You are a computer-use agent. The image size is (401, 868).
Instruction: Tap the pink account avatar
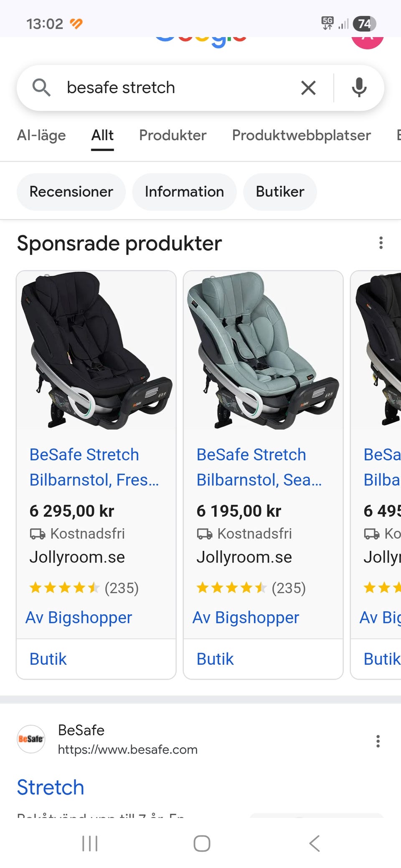tap(367, 41)
